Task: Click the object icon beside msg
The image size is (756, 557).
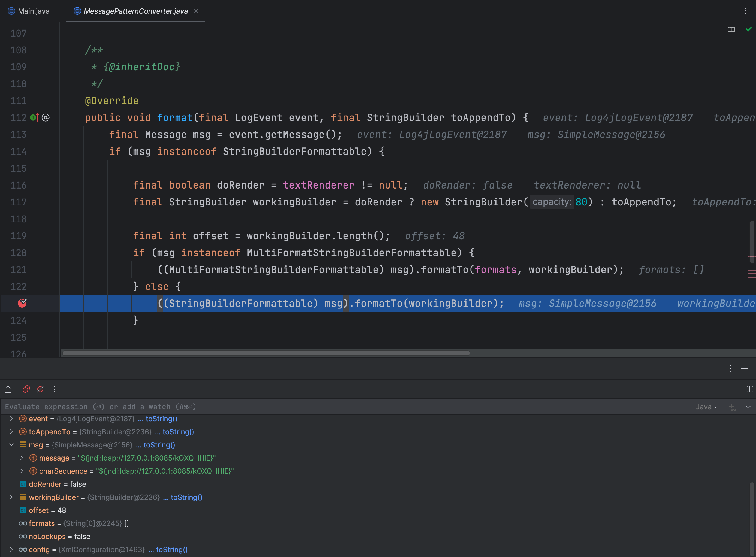Action: (23, 445)
